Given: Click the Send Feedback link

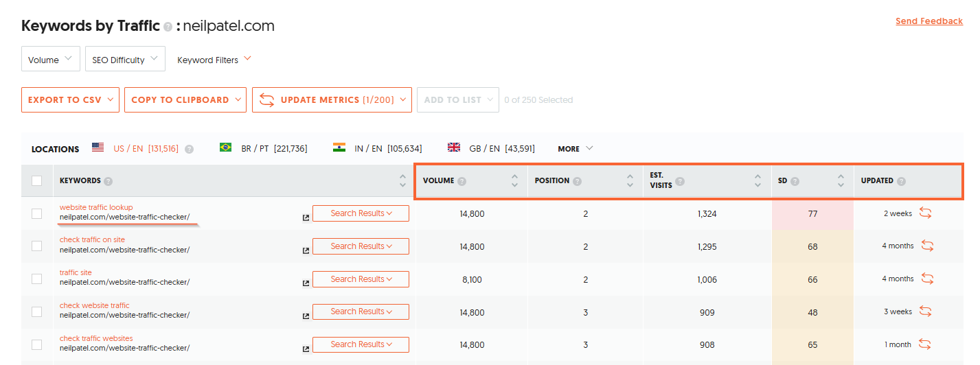Looking at the screenshot, I should click(928, 21).
